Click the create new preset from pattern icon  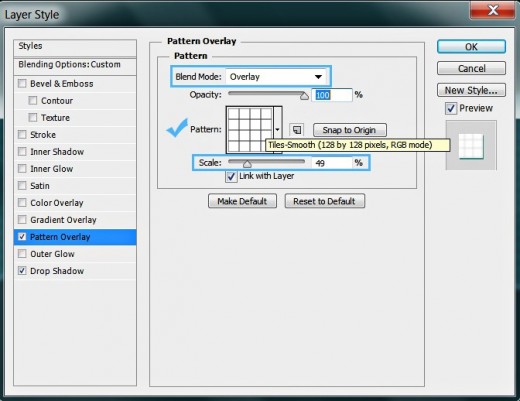pos(297,130)
